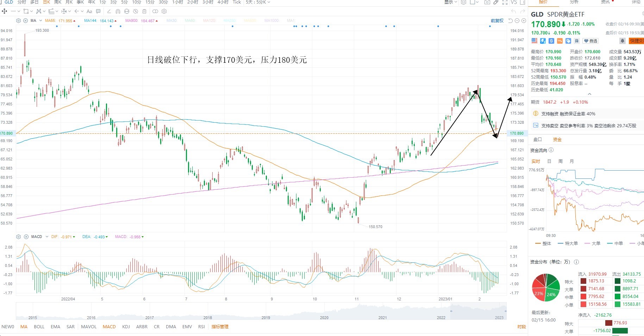Viewport: 644px width, 336px height.
Task: Open MACD indicator settings gear
Action: point(19,237)
